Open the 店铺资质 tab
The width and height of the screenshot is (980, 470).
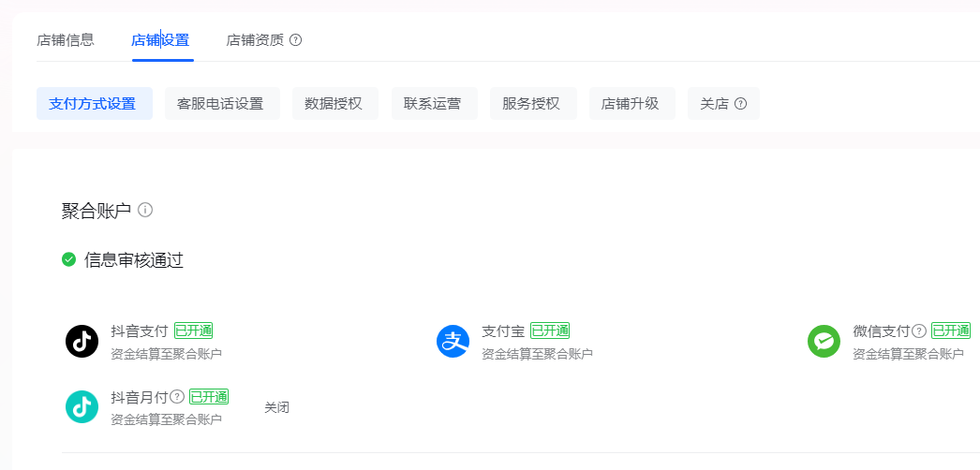255,40
